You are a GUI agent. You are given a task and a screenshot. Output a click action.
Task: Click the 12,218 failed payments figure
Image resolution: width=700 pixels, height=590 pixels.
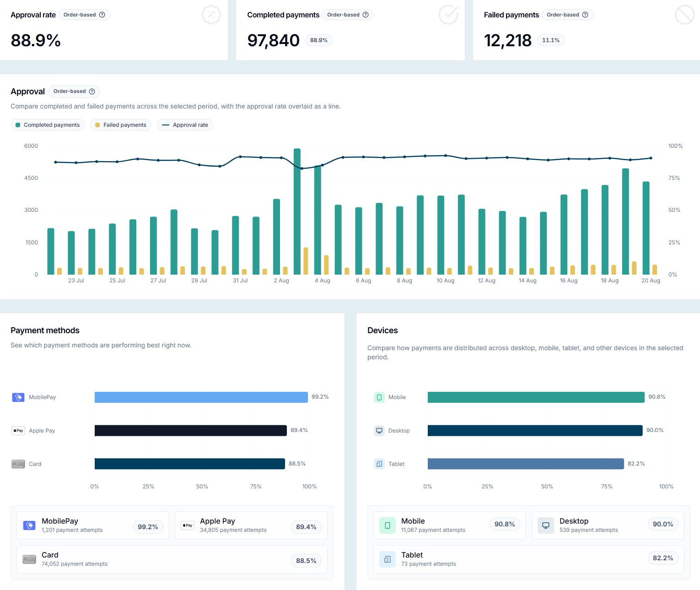pos(508,40)
